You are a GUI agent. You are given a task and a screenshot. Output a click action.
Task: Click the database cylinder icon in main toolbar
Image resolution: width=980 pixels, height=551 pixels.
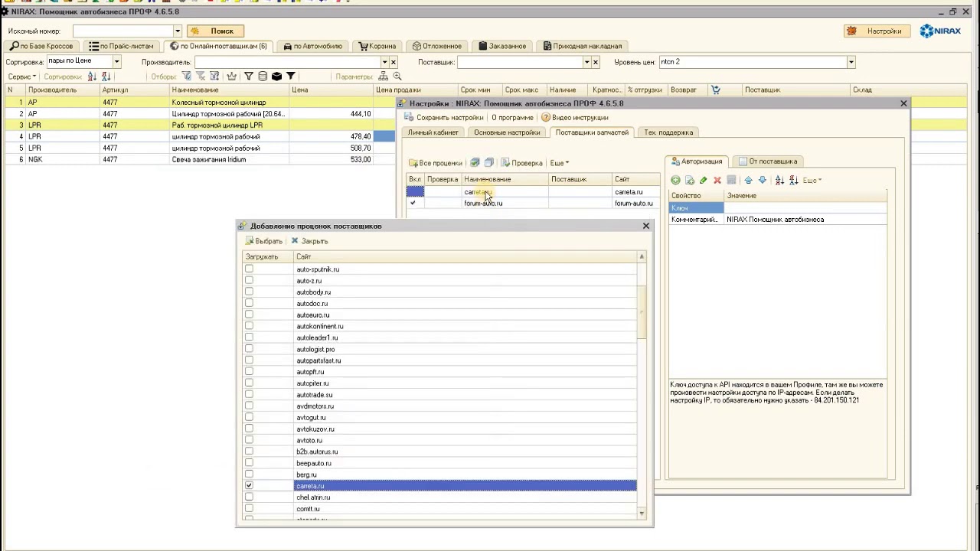click(263, 77)
